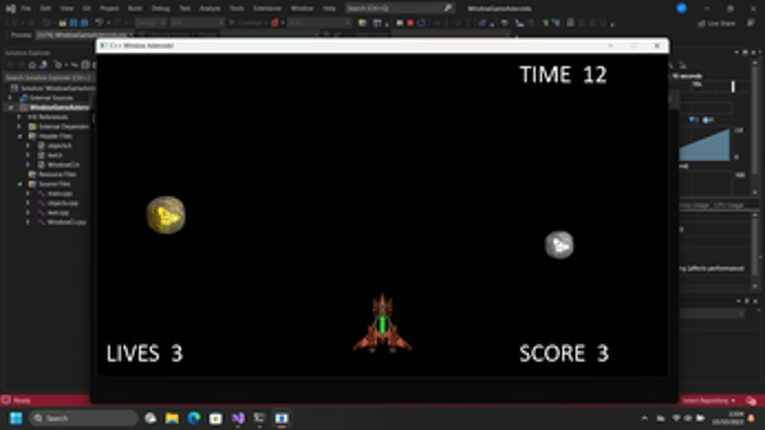The width and height of the screenshot is (765, 430).
Task: Expand the References node
Action: click(20, 117)
